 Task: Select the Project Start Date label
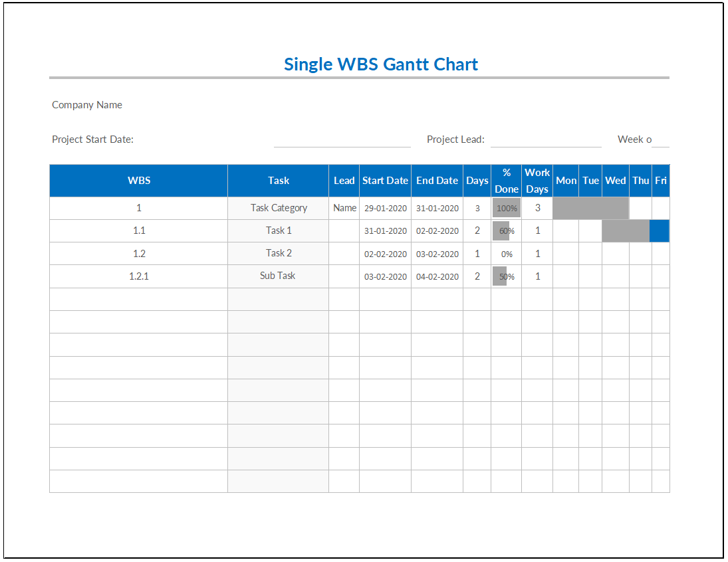(x=92, y=140)
